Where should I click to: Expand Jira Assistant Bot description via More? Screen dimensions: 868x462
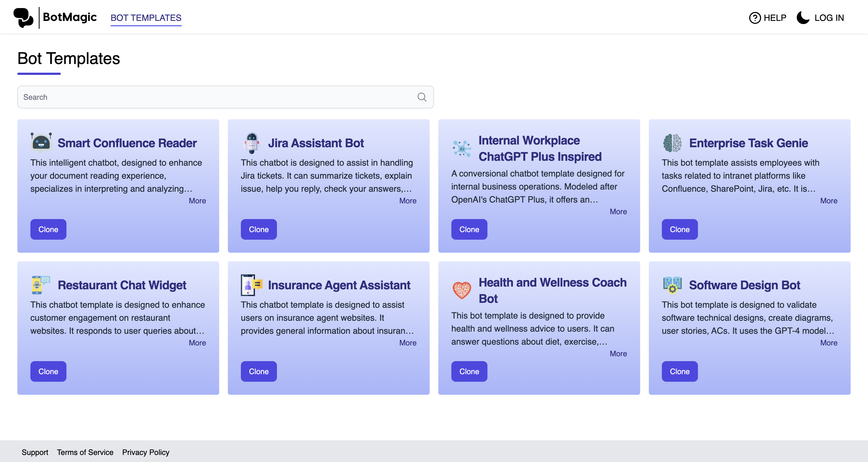408,201
